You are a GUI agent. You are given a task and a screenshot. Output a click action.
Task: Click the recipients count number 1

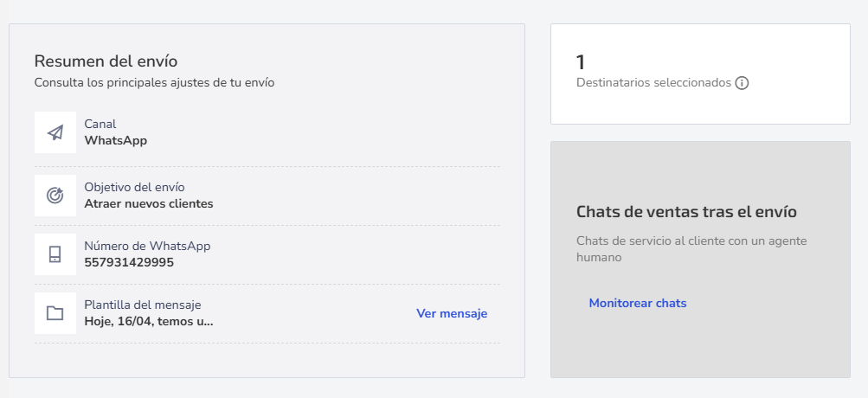click(x=580, y=62)
